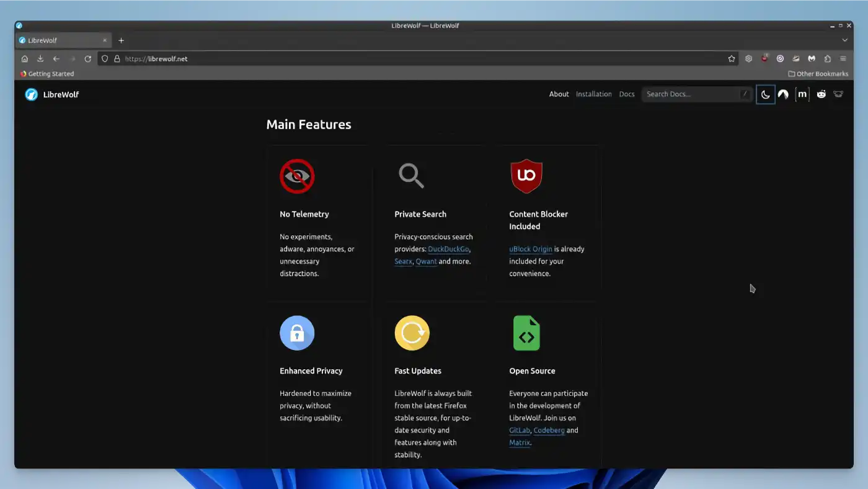868x489 pixels.
Task: Expand the list all tabs chevron
Action: [x=844, y=40]
